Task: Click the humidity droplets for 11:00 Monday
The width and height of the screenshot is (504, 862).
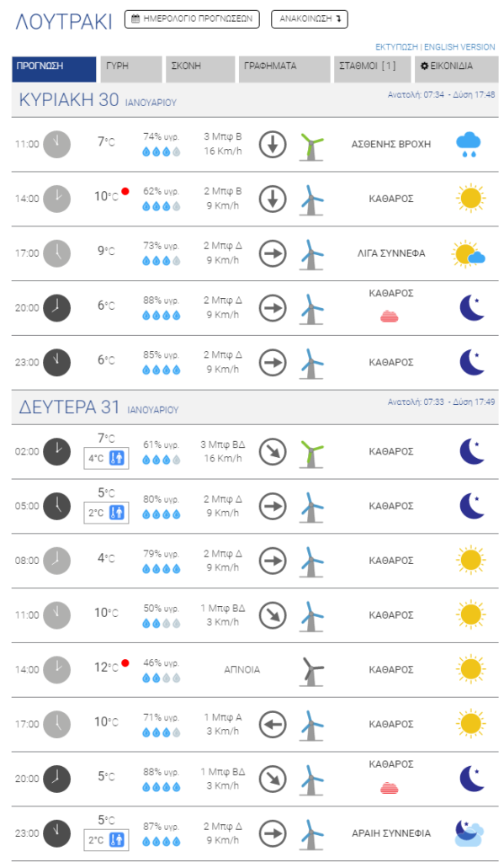Action: 162,624
